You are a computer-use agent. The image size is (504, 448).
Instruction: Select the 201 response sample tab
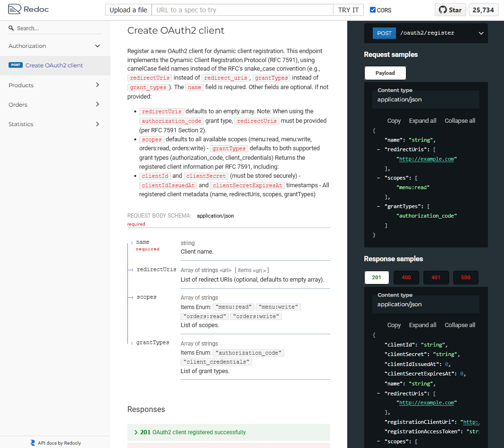377,277
